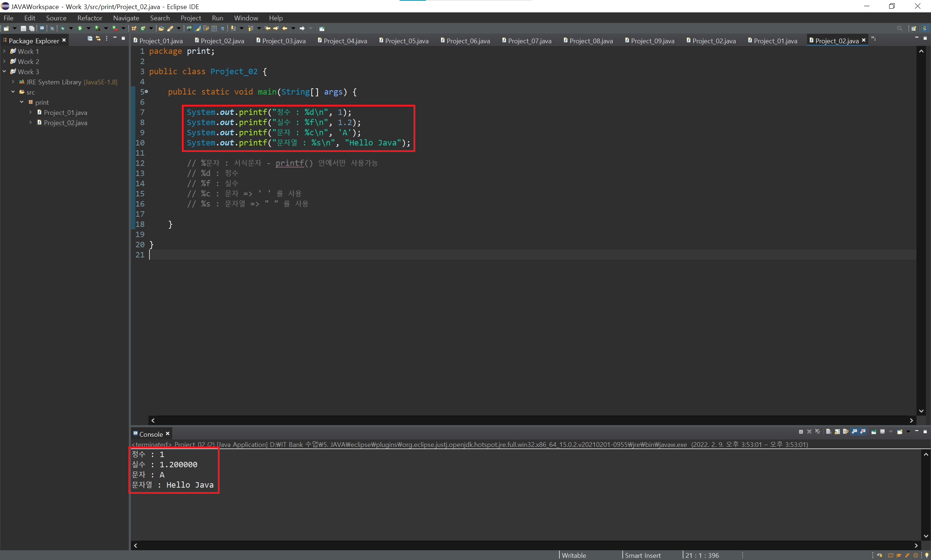Click Pin Console icon
Viewport: 931px width, 560px height.
(x=874, y=432)
